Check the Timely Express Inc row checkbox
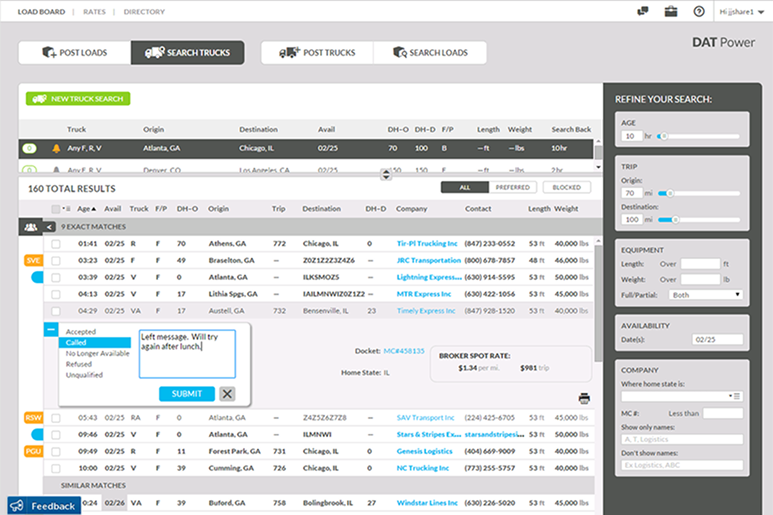Viewport: 773px width, 515px height. point(56,311)
